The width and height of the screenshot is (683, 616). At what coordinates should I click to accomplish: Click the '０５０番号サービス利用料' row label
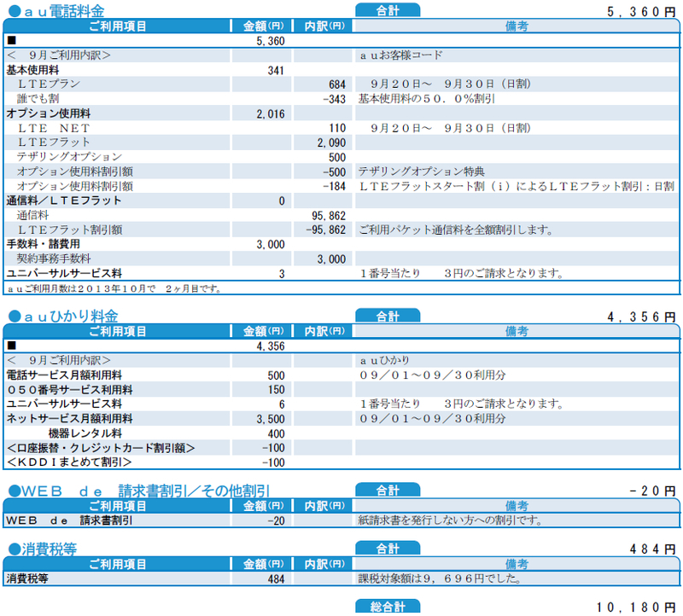pos(70,390)
